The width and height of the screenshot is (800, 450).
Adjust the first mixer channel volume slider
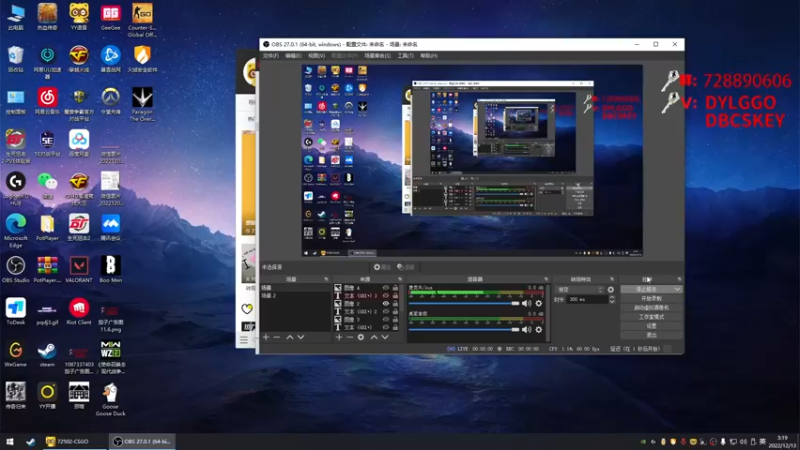(x=464, y=303)
